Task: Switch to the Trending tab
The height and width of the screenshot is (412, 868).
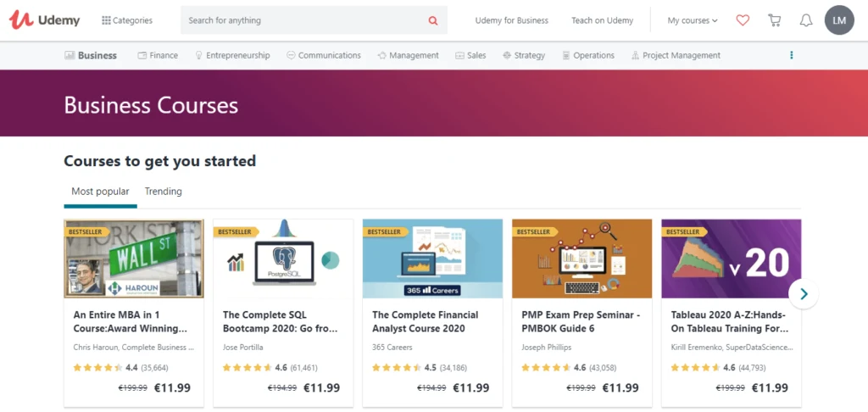Action: coord(164,192)
